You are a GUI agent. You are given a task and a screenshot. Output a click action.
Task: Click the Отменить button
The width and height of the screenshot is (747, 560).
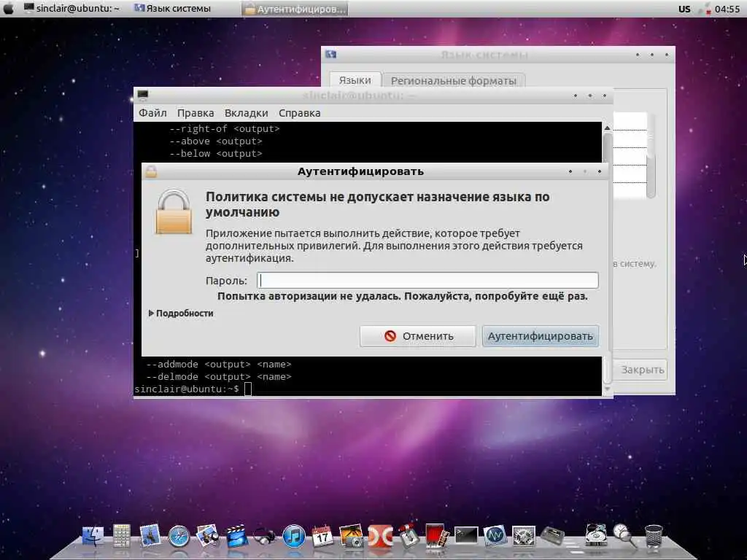pos(418,335)
